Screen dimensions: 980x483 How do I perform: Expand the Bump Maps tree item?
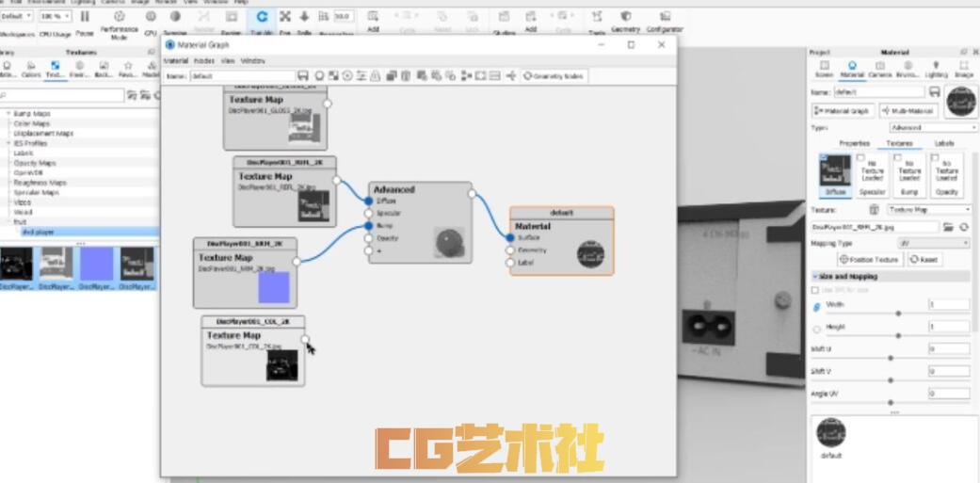pyautogui.click(x=8, y=114)
